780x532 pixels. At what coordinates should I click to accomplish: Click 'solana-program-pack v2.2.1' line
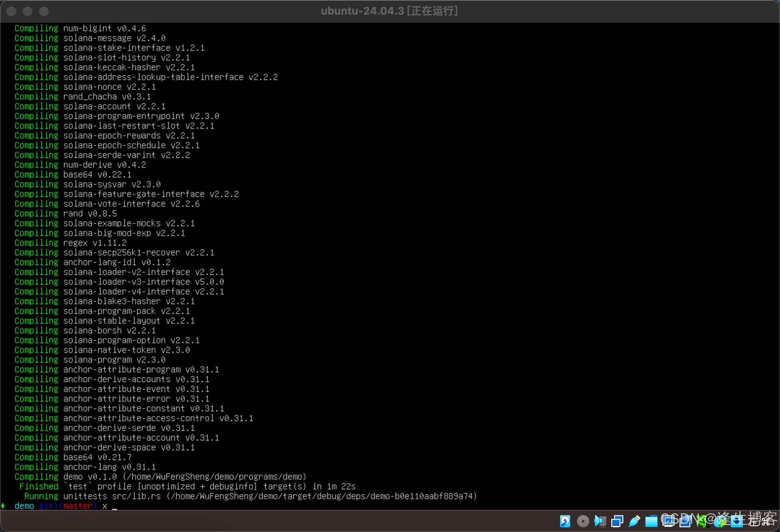point(127,311)
